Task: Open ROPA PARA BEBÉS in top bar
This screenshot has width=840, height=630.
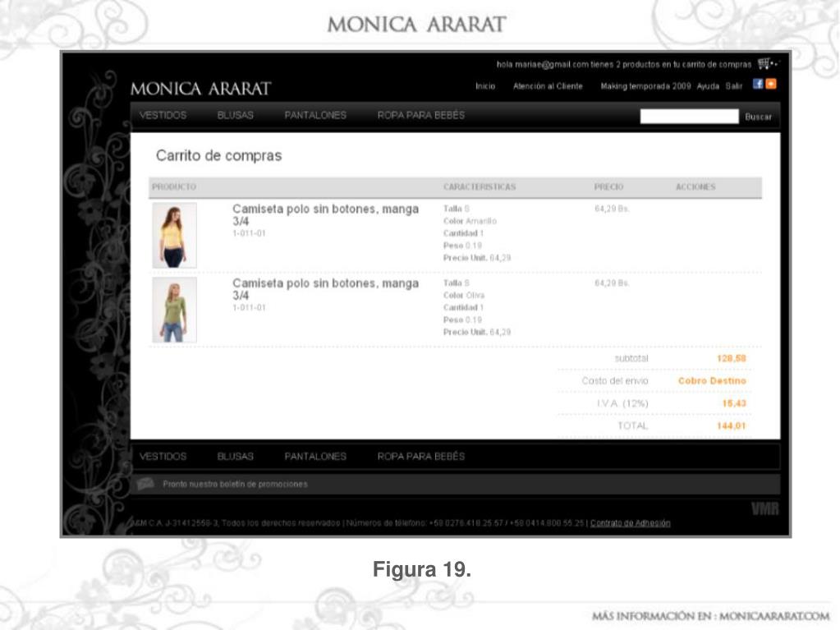Action: [421, 115]
